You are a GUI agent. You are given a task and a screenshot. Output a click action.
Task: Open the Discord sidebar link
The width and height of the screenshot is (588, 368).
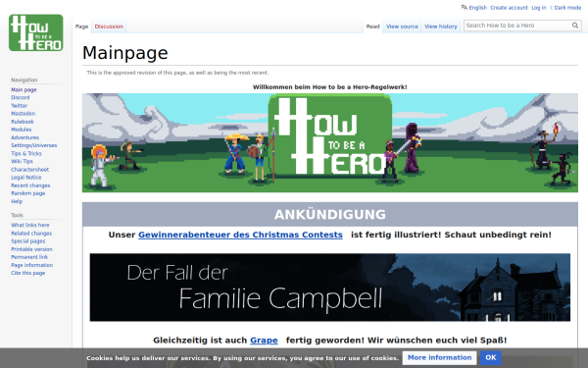[21, 97]
